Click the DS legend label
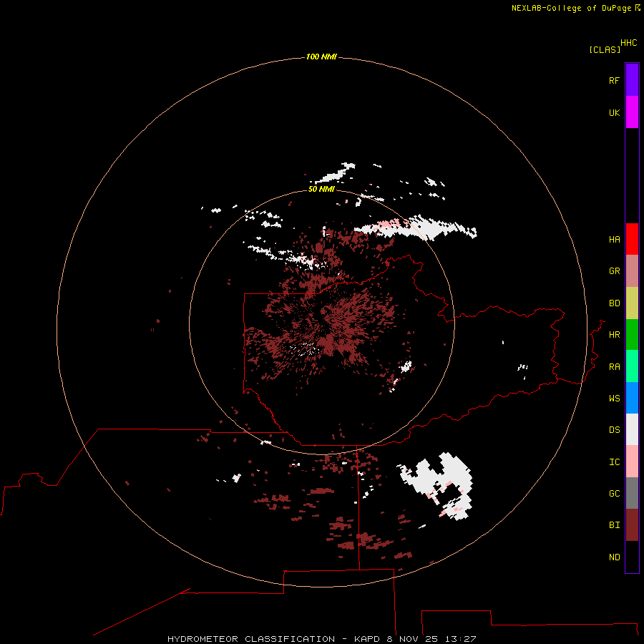Viewport: 644px width, 644px height. pos(614,429)
